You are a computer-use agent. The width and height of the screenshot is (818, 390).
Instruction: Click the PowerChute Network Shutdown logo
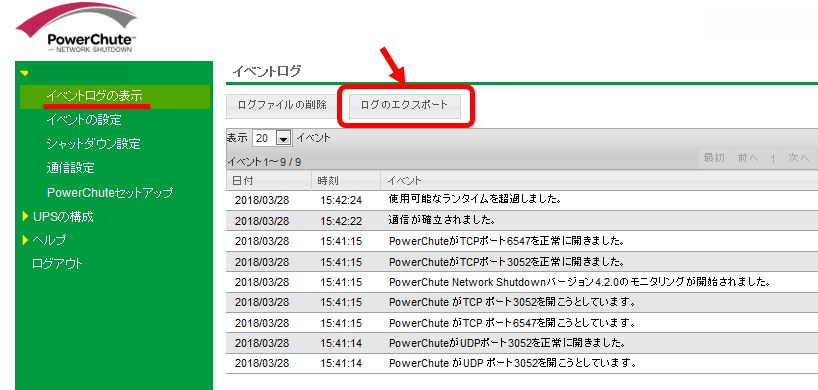(77, 28)
